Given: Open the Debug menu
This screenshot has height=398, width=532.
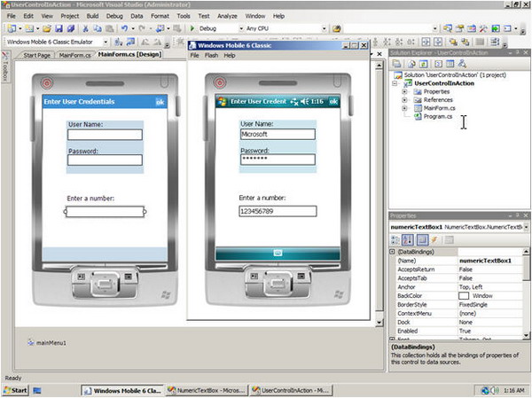Looking at the screenshot, I should (114, 16).
